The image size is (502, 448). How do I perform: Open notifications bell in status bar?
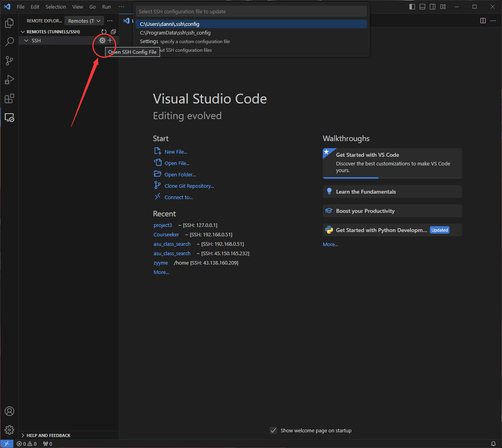point(493,444)
